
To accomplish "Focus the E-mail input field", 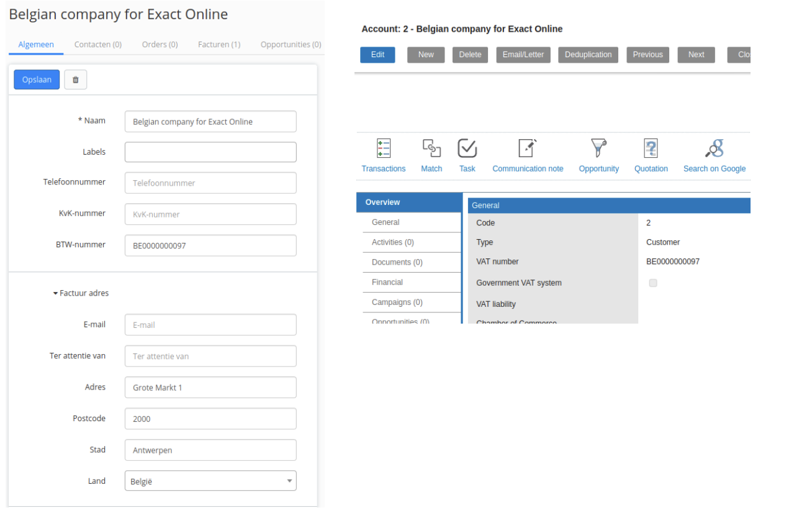I will pos(210,325).
